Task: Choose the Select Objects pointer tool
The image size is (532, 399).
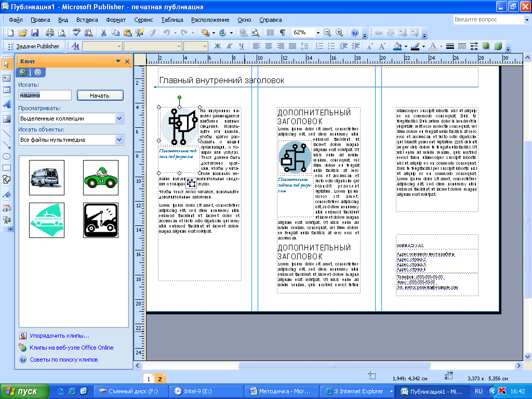Action: coord(6,63)
